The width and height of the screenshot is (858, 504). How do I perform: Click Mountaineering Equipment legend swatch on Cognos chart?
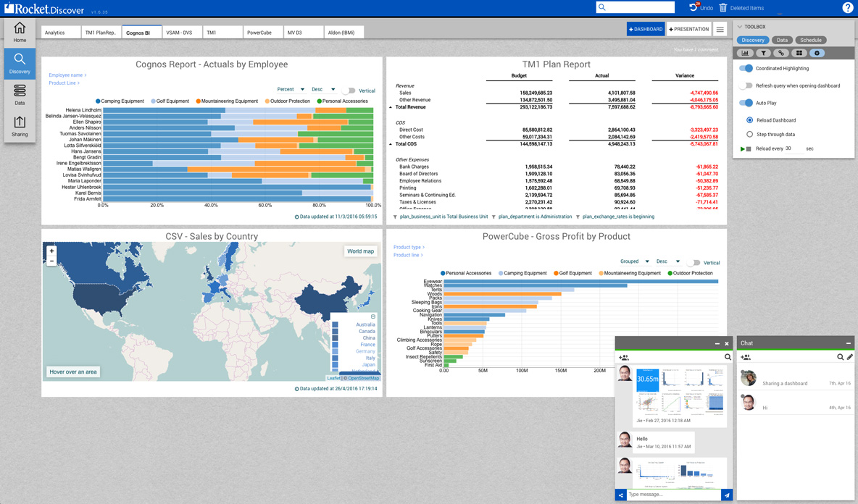198,101
